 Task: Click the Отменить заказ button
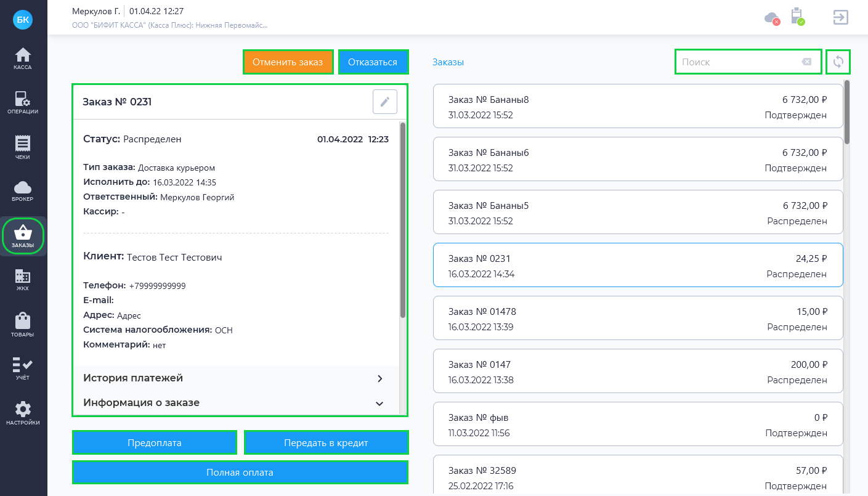(x=288, y=62)
